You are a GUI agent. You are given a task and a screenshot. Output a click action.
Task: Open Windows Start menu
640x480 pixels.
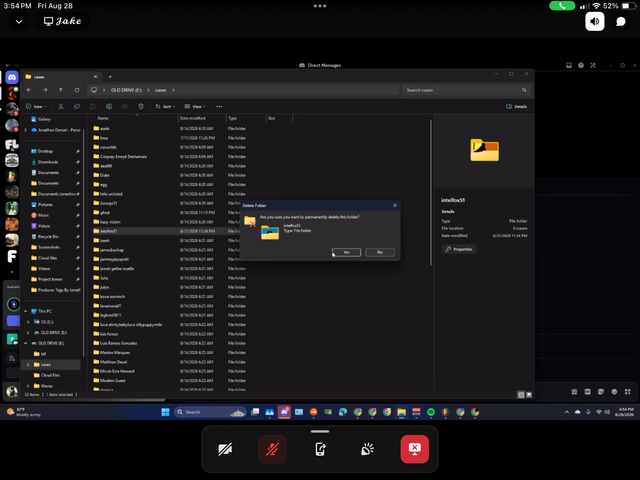click(x=165, y=412)
